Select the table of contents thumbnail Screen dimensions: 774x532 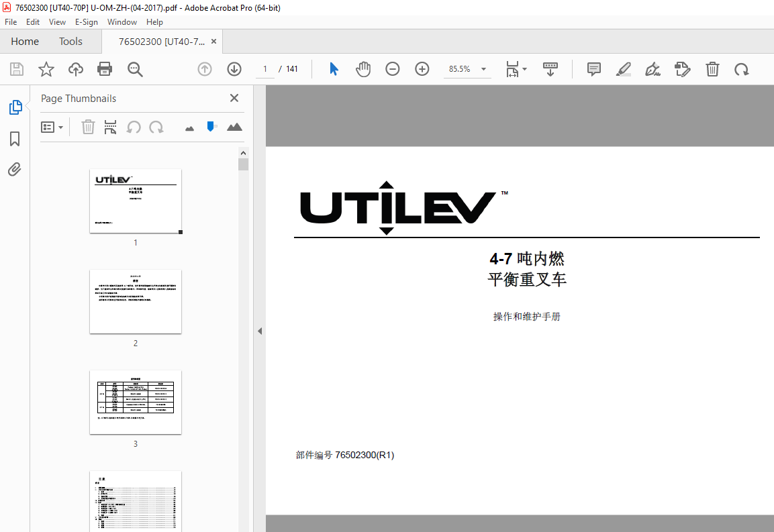click(x=135, y=501)
